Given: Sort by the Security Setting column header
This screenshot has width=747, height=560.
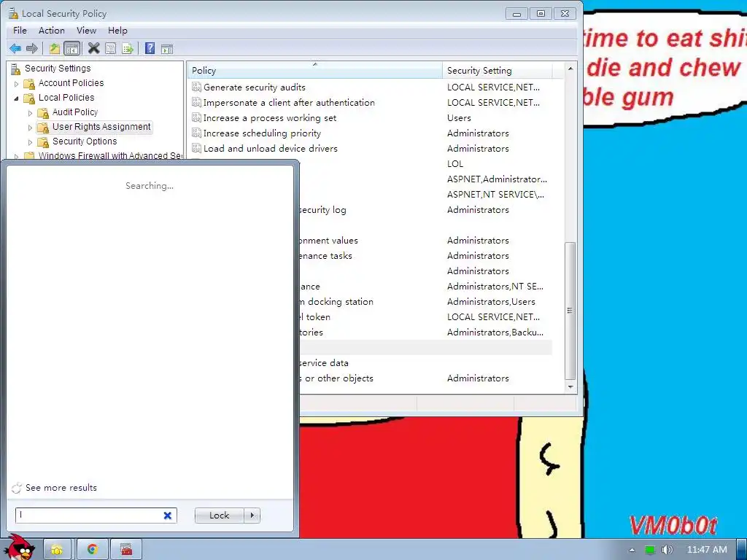Looking at the screenshot, I should pyautogui.click(x=497, y=71).
